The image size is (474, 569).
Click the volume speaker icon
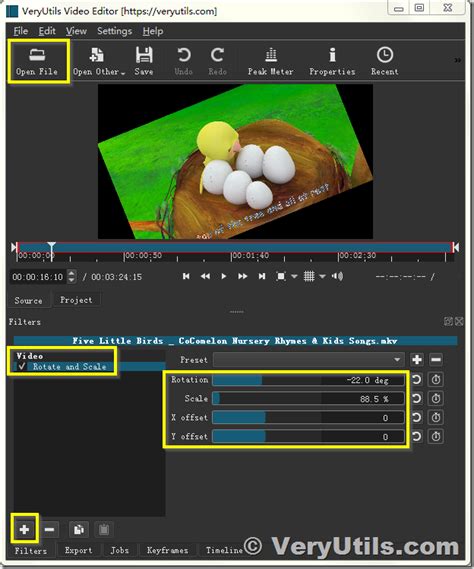point(337,277)
